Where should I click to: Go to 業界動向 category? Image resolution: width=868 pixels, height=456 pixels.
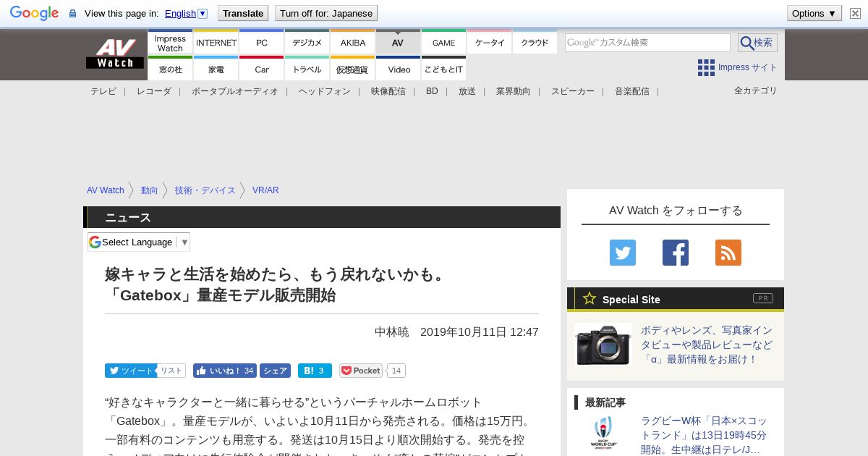(x=514, y=91)
